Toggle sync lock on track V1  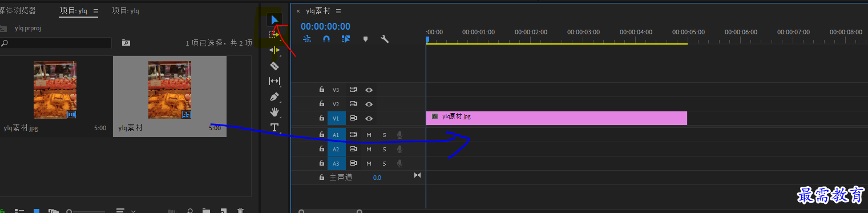click(x=353, y=118)
